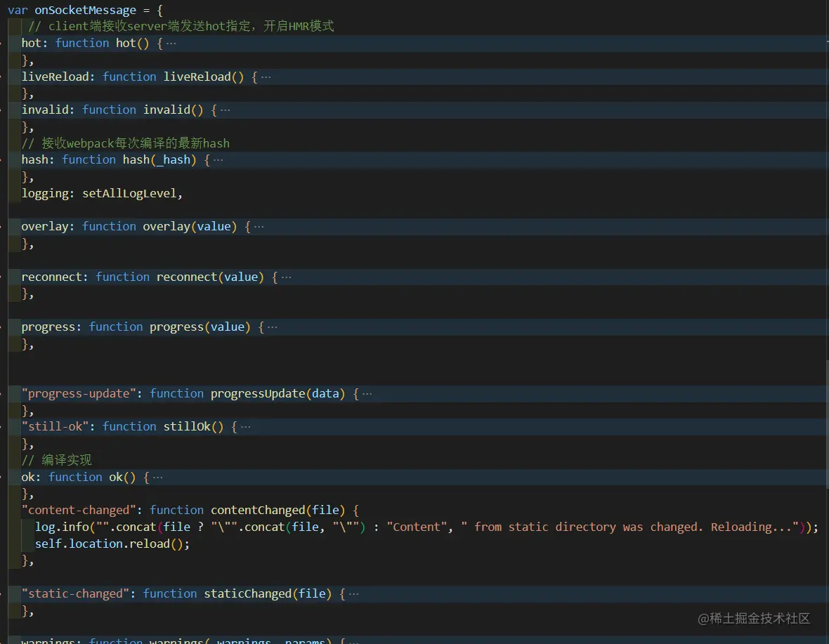Click the webpack latest hash comment
This screenshot has width=829, height=644.
[125, 143]
